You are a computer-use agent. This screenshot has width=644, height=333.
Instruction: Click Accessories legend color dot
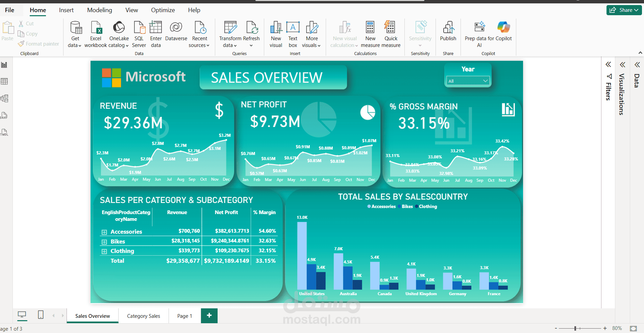[369, 206]
